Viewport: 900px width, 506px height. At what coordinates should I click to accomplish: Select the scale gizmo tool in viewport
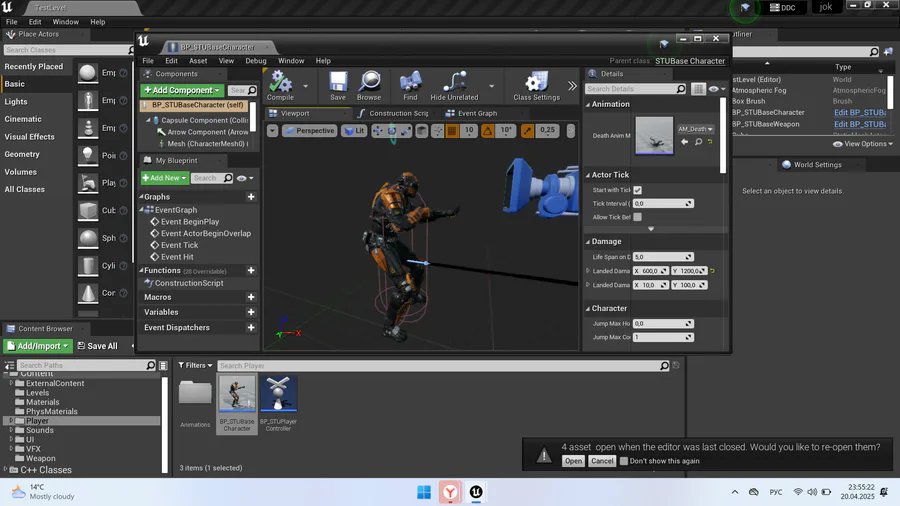406,131
